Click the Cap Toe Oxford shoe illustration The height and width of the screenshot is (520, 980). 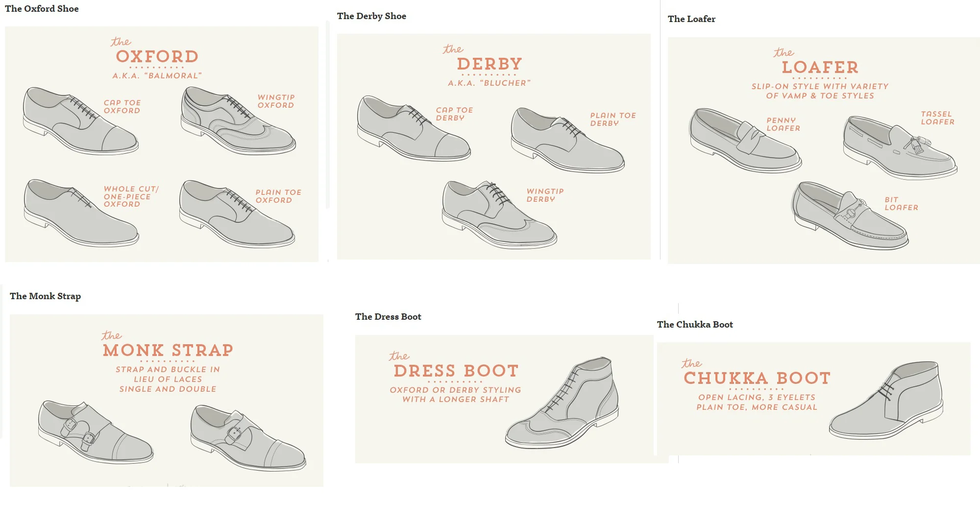(x=81, y=121)
